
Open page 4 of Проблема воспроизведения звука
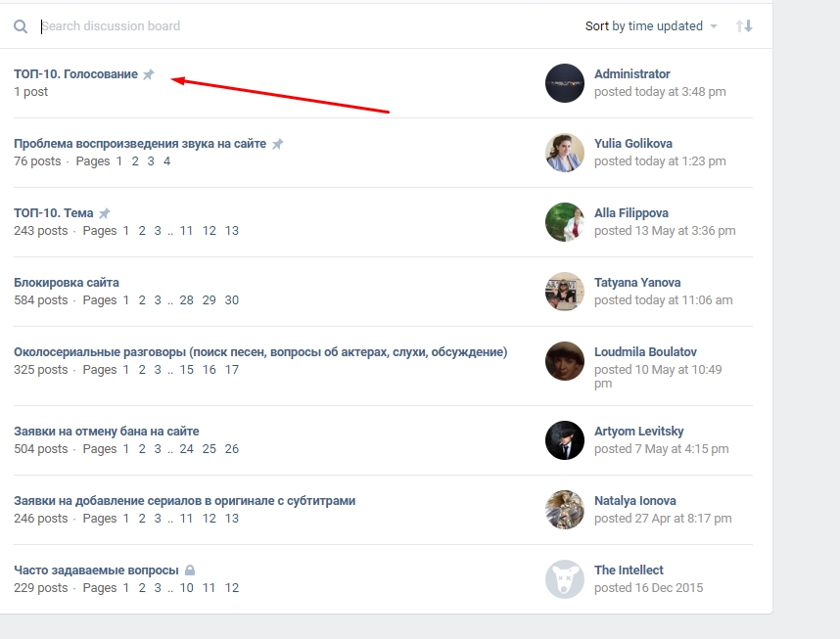click(166, 161)
